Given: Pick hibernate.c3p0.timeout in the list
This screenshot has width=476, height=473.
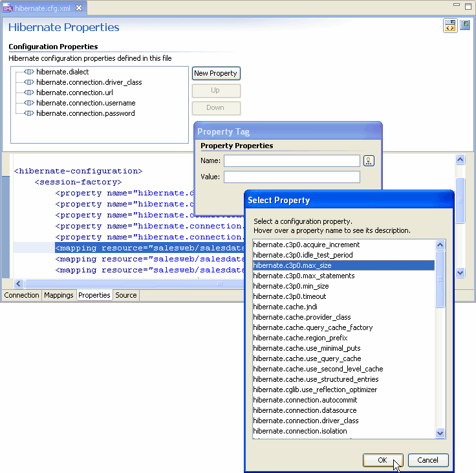Looking at the screenshot, I should [343, 296].
